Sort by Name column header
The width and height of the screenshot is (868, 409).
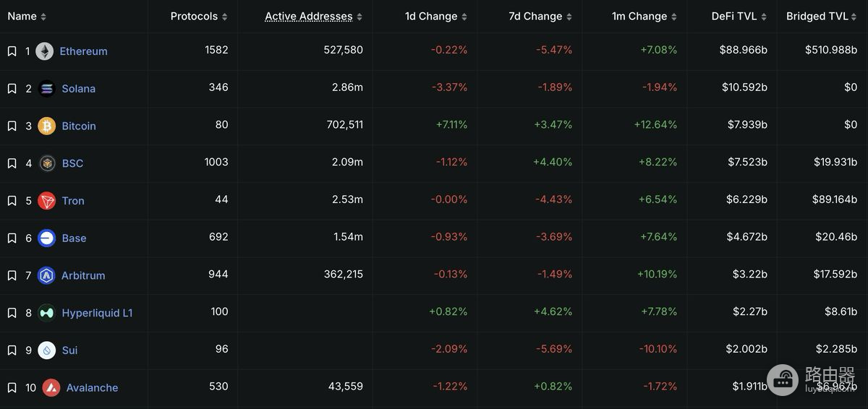pyautogui.click(x=27, y=16)
